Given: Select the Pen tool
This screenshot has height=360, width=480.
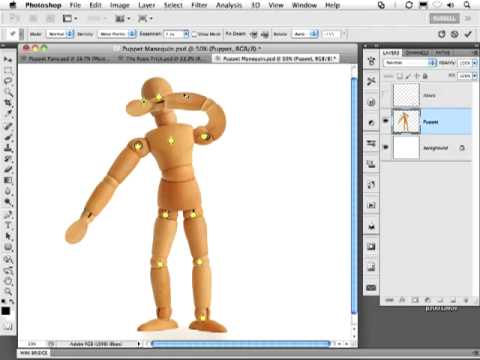Looking at the screenshot, I should pyautogui.click(x=8, y=214).
